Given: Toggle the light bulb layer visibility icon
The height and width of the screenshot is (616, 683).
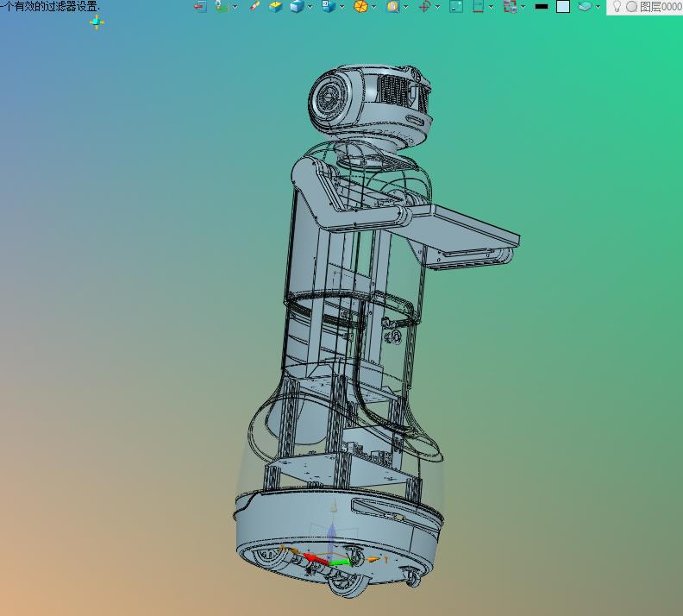Looking at the screenshot, I should (617, 7).
